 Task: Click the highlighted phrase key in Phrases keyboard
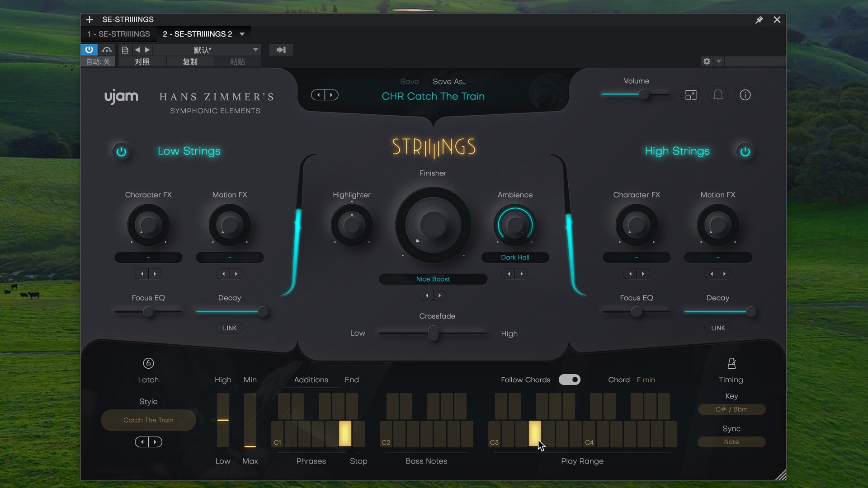pos(345,433)
